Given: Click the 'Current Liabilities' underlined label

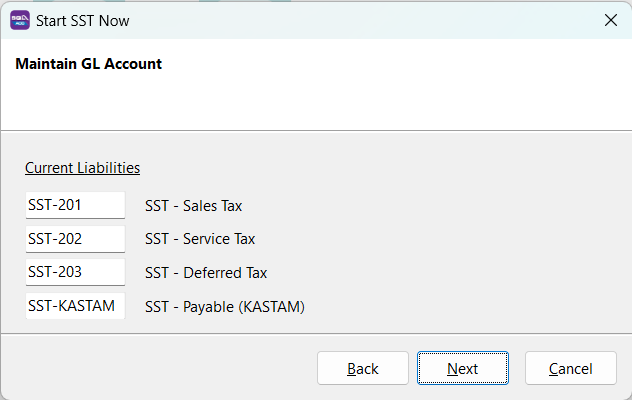Looking at the screenshot, I should 82,168.
